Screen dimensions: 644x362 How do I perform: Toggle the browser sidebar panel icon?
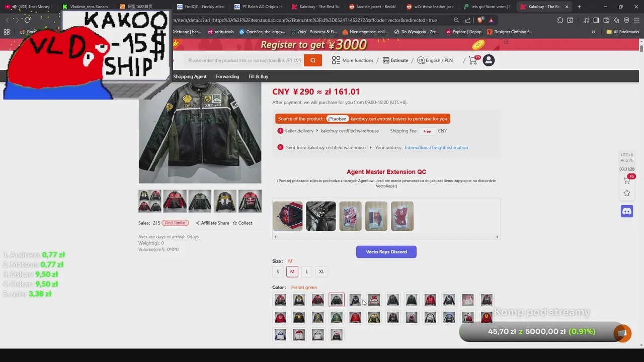click(x=596, y=20)
